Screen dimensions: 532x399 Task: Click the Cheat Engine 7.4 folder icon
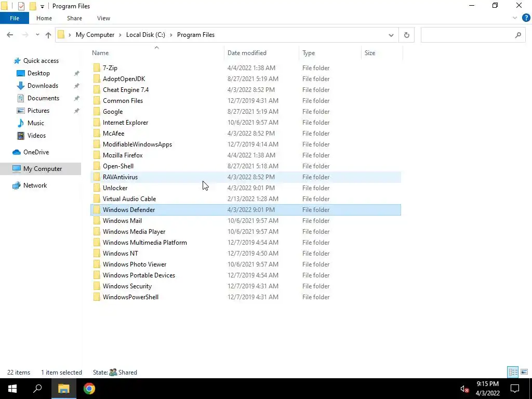coord(97,89)
